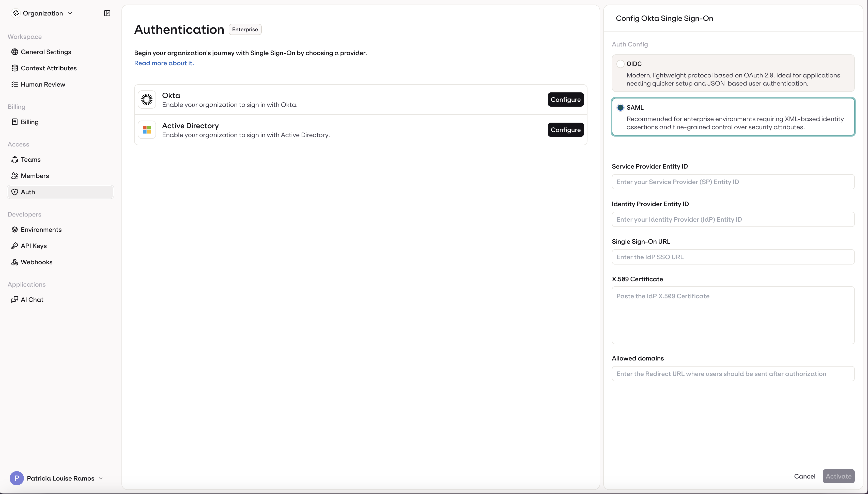Open the Environments section
868x494 pixels.
[x=41, y=229]
